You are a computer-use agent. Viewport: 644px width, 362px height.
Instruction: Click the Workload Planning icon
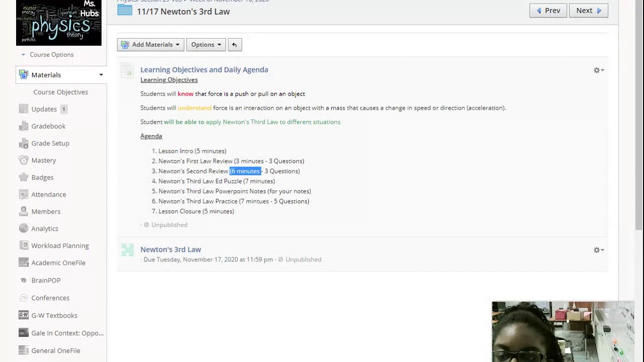click(23, 246)
